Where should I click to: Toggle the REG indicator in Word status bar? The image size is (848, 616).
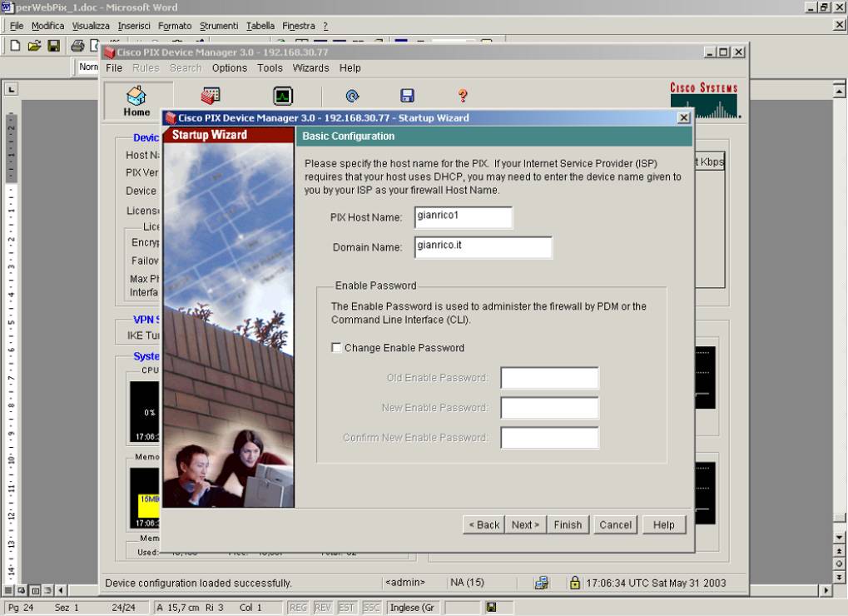[298, 608]
